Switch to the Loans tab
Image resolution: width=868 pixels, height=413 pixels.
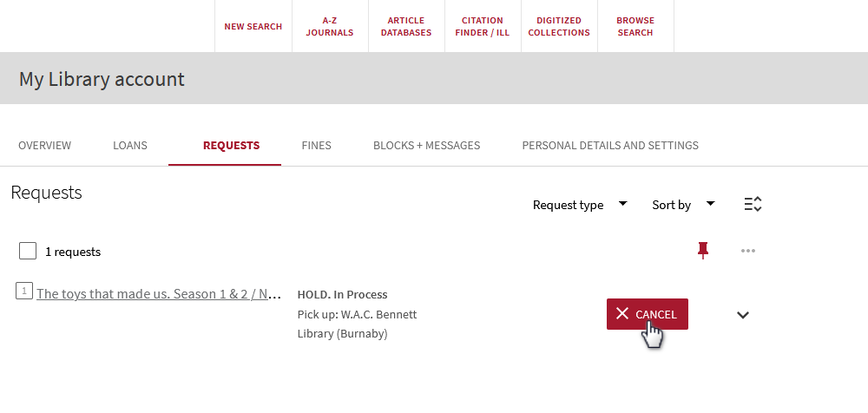[x=130, y=146]
